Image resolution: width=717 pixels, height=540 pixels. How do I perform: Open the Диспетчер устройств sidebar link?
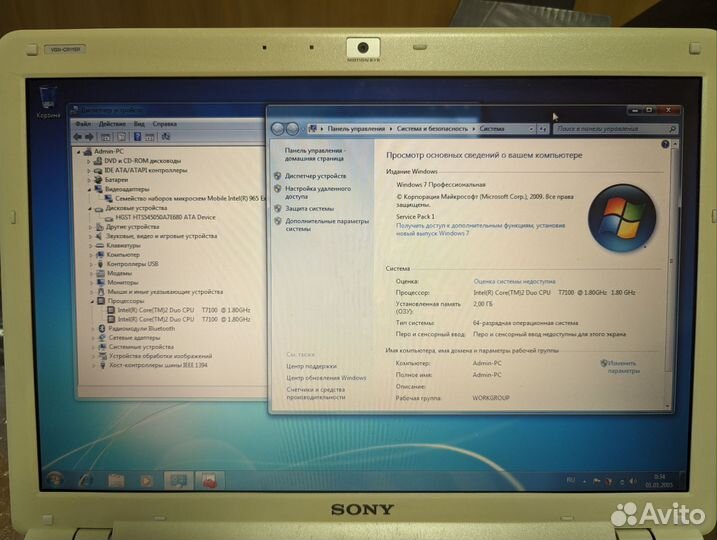coord(315,176)
